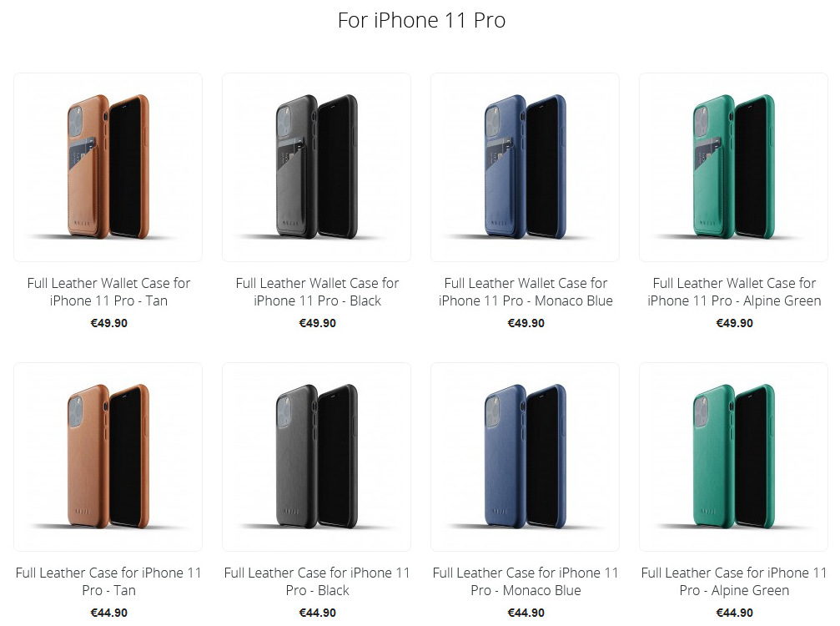This screenshot has height=626, width=840.
Task: Open the Alpine Green wallet case image
Action: [x=733, y=167]
